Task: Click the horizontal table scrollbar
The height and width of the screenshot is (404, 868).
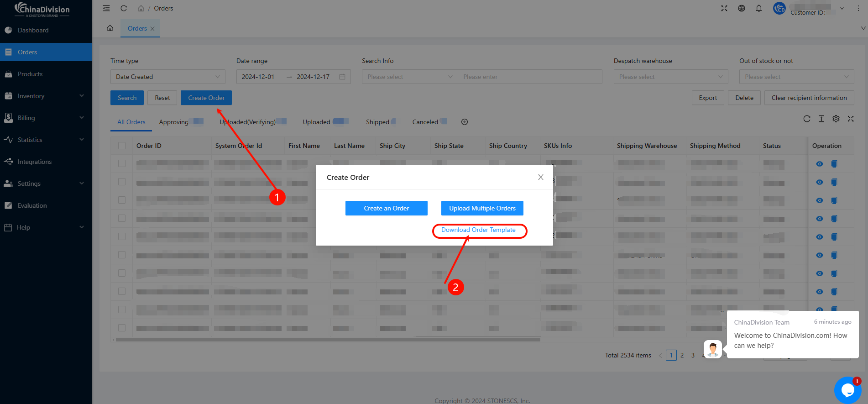Action: pyautogui.click(x=328, y=340)
